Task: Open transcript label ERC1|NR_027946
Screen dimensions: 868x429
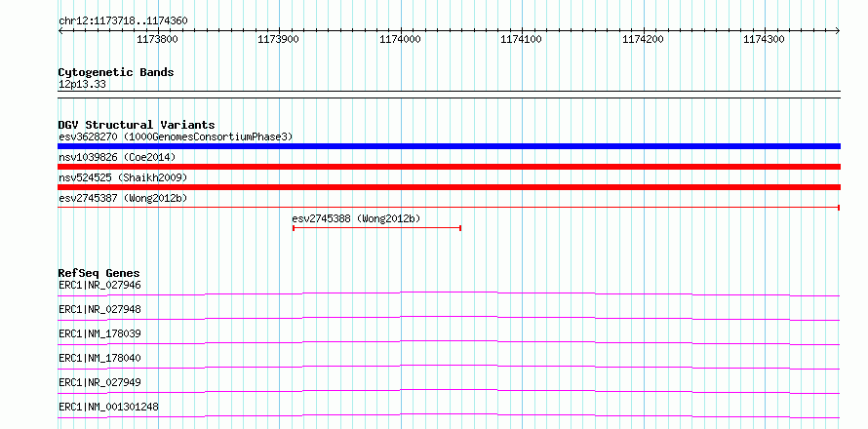Action: coord(99,285)
